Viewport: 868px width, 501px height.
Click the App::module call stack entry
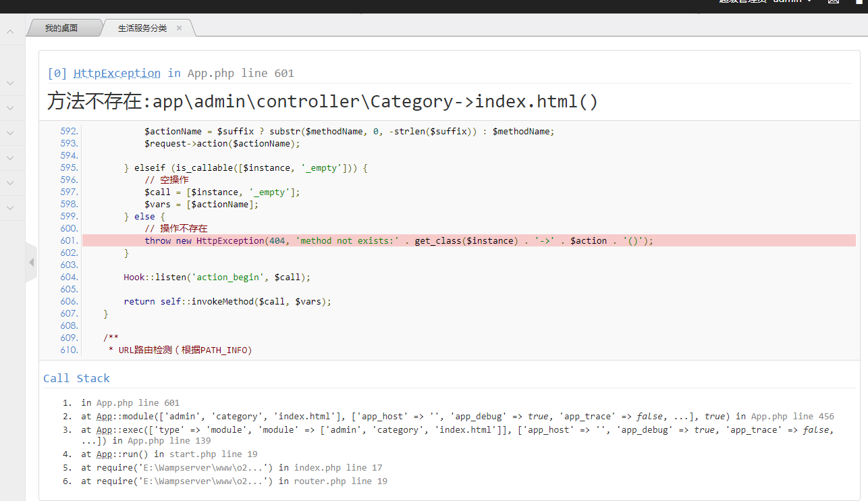[x=458, y=417]
